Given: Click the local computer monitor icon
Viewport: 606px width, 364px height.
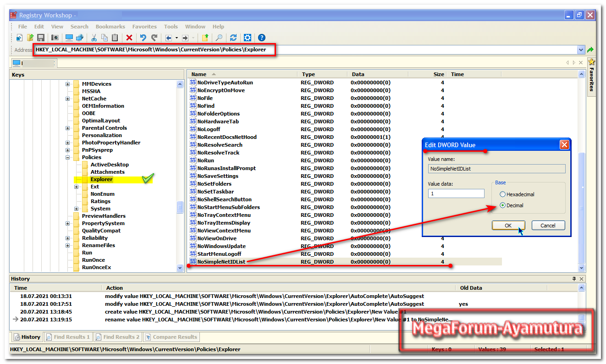Looking at the screenshot, I should 69,38.
